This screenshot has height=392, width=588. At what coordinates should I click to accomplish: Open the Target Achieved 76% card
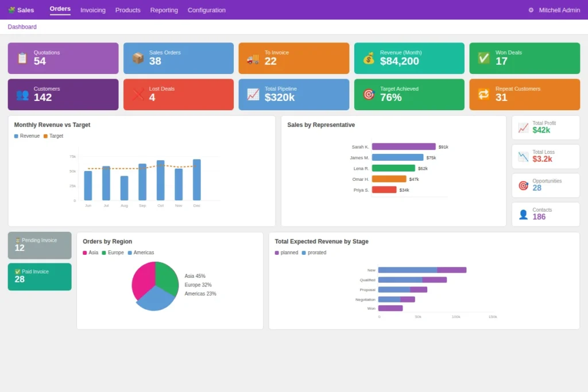point(409,95)
